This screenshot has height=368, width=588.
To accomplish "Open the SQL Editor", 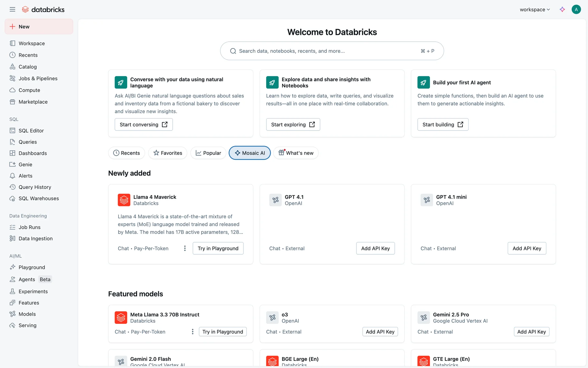I will tap(31, 131).
